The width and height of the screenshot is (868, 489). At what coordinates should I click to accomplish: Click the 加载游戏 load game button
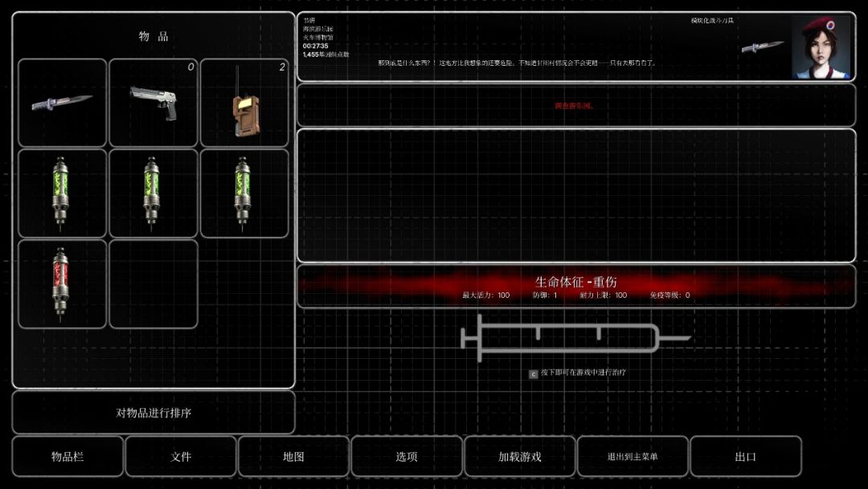pos(520,456)
